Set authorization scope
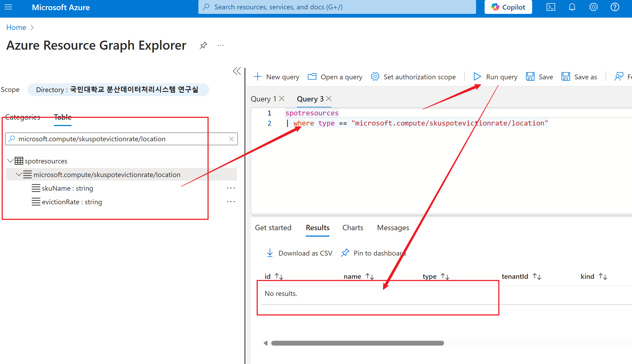Screen dimensions: 632x364 tap(413, 77)
